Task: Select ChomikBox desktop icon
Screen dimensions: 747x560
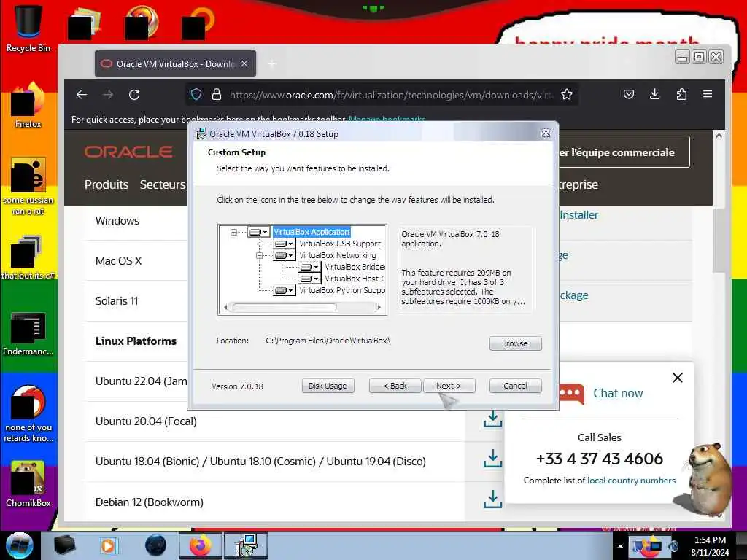Action: (x=28, y=484)
